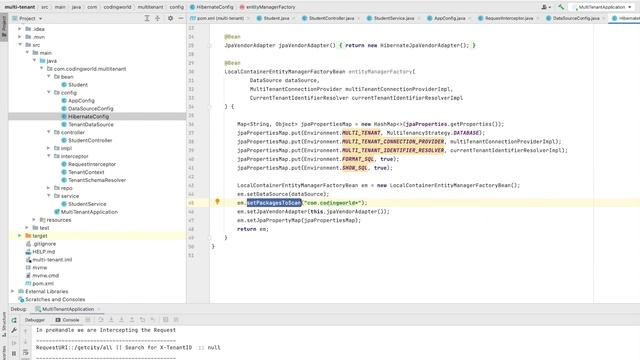The image size is (640, 360).
Task: Select TenantDataSource in project tree
Action: tap(91, 124)
